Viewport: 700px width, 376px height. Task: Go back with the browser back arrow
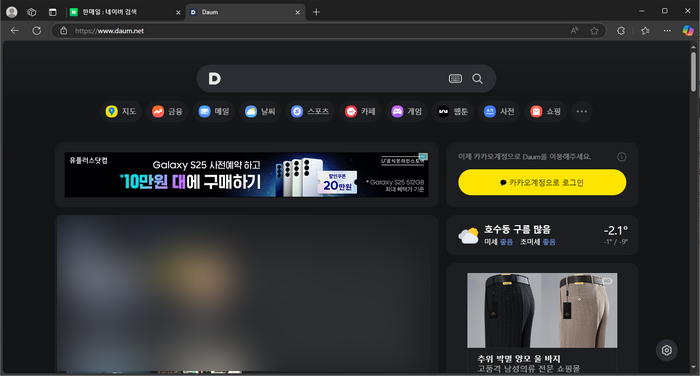point(15,30)
